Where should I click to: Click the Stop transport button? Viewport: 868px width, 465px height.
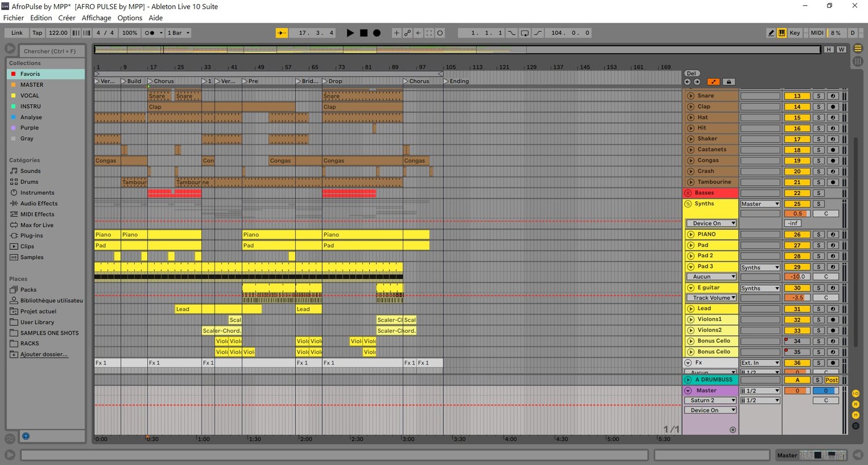[363, 33]
